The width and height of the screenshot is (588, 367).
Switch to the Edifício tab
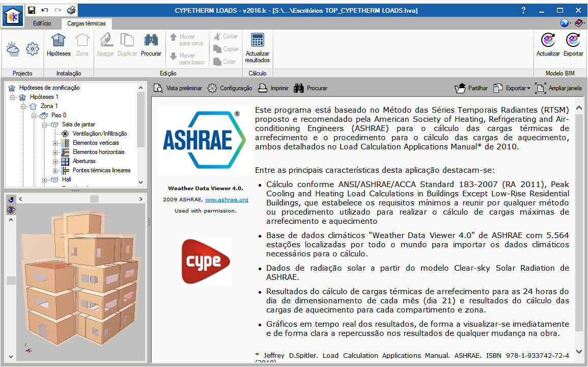(42, 23)
